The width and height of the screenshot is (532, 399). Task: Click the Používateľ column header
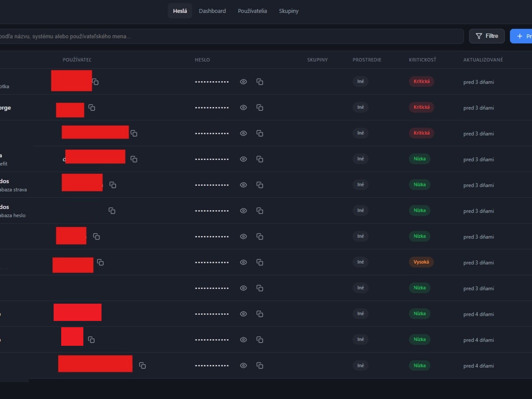point(77,60)
